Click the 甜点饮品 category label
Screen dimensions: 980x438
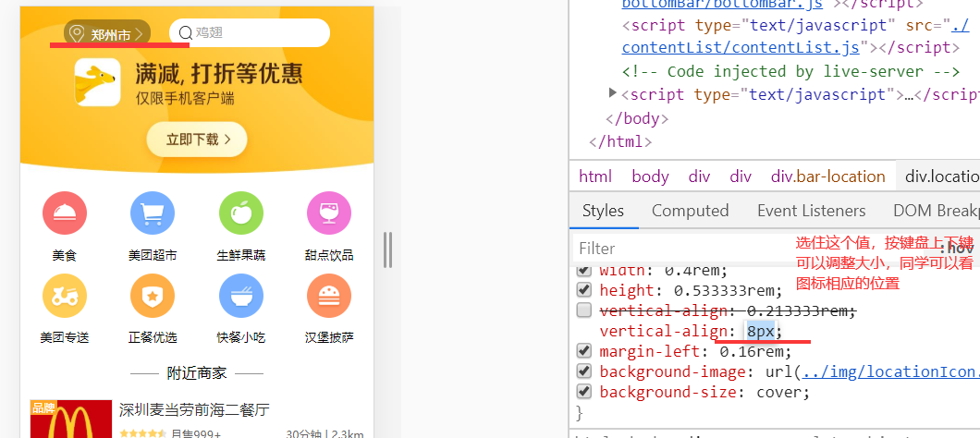pos(329,256)
